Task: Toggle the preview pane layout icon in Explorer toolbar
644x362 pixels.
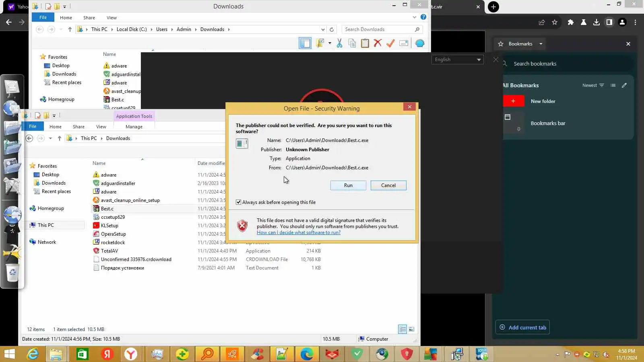Action: point(305,43)
